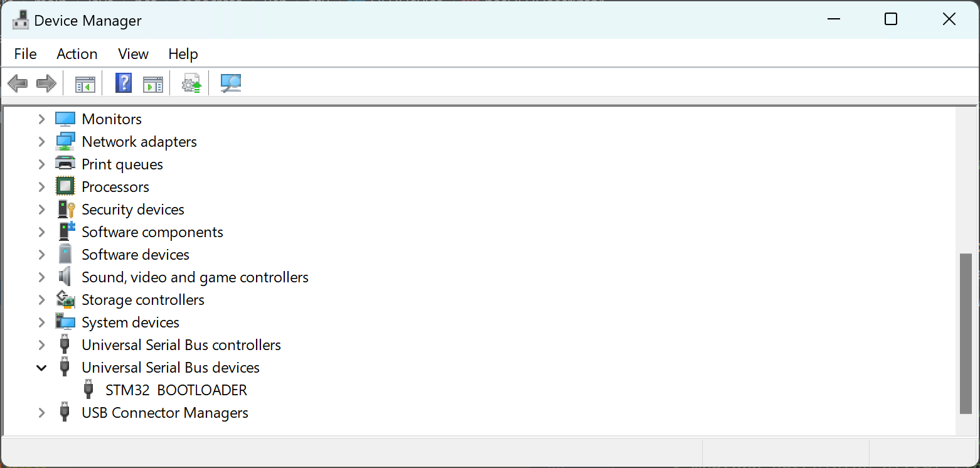This screenshot has width=980, height=468.
Task: Select the STM32 BOOTLOADER device entry
Action: pyautogui.click(x=176, y=390)
